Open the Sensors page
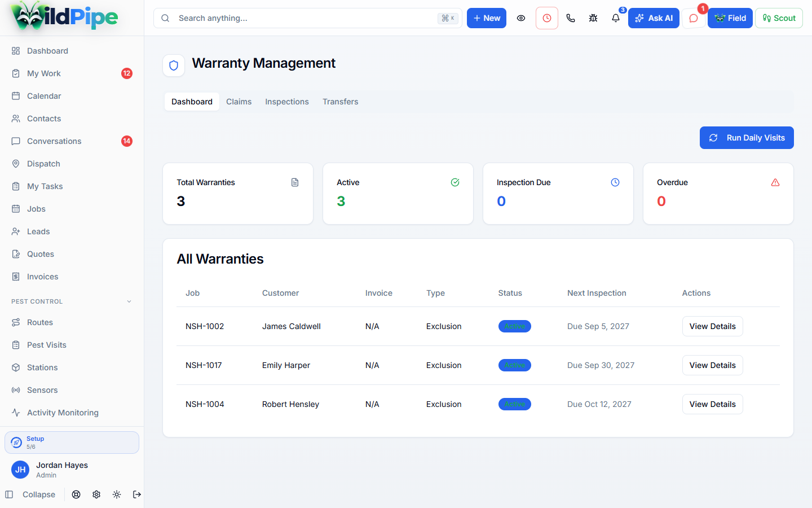The height and width of the screenshot is (508, 812). 72,390
